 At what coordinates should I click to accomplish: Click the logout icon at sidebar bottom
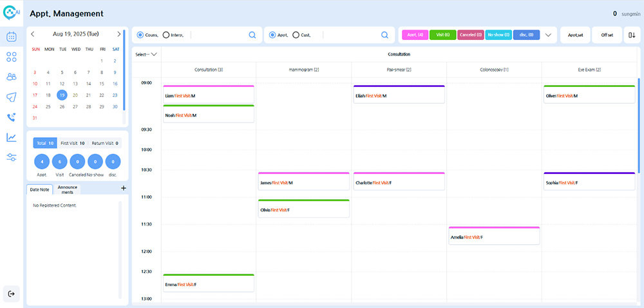12,293
